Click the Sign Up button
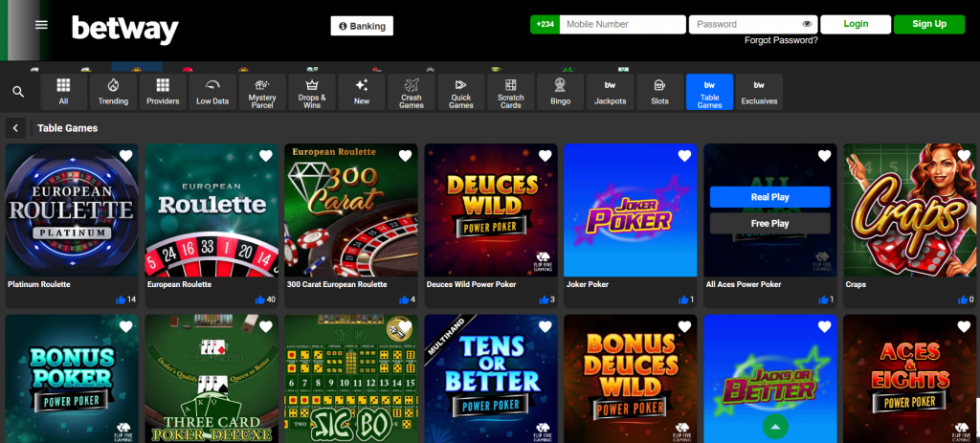Viewport: 980px width, 443px height. point(929,24)
